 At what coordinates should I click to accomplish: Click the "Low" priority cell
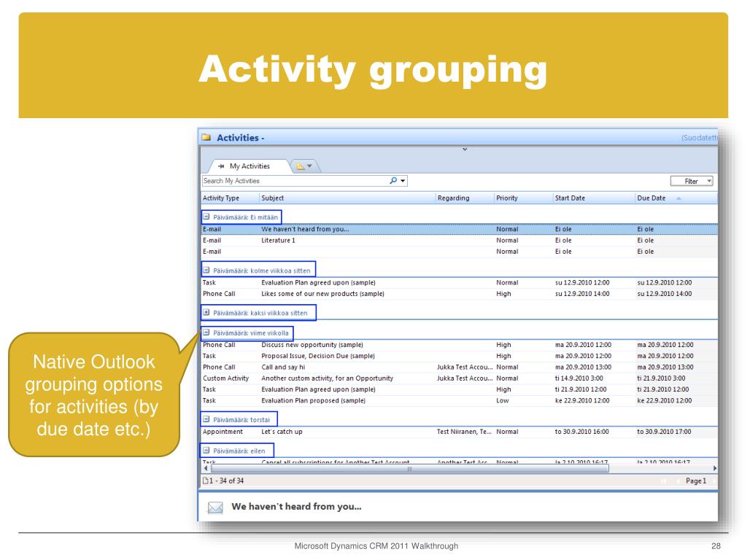click(x=503, y=400)
